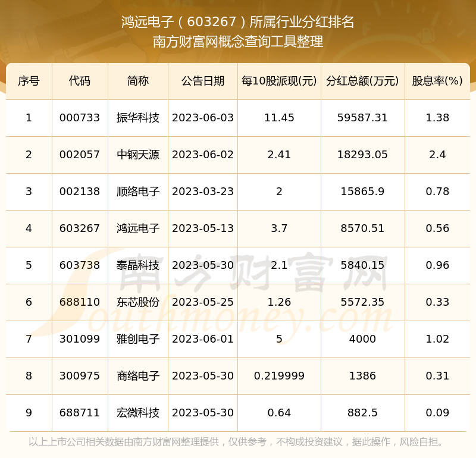Click payout value 1.26

pos(279,302)
